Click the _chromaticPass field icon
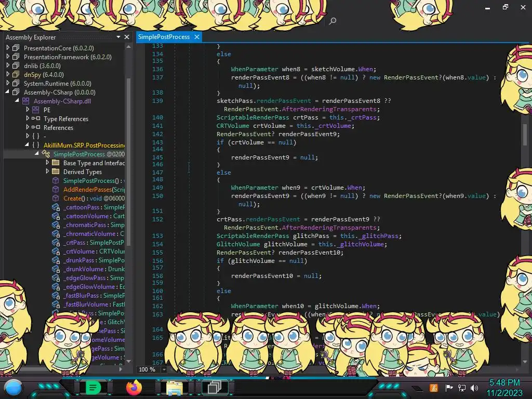 coord(56,224)
